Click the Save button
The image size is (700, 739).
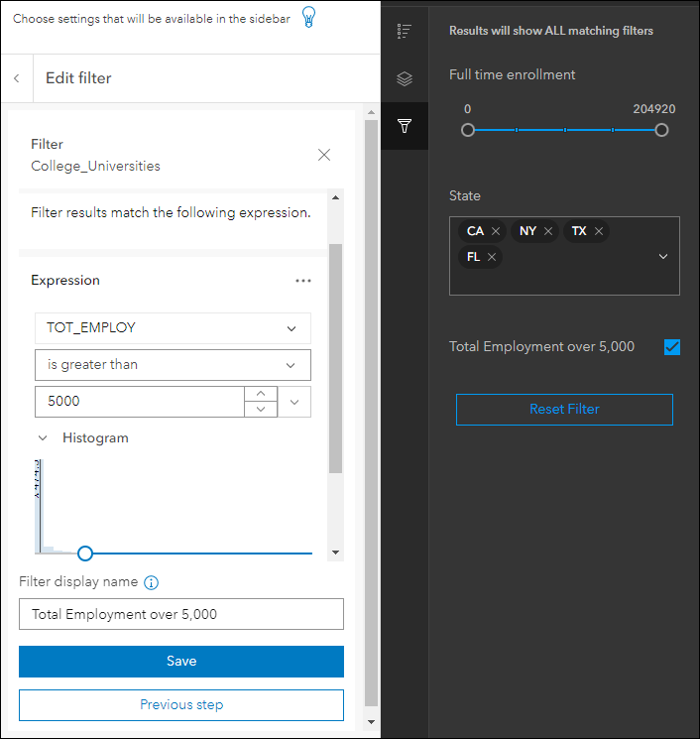tap(181, 662)
